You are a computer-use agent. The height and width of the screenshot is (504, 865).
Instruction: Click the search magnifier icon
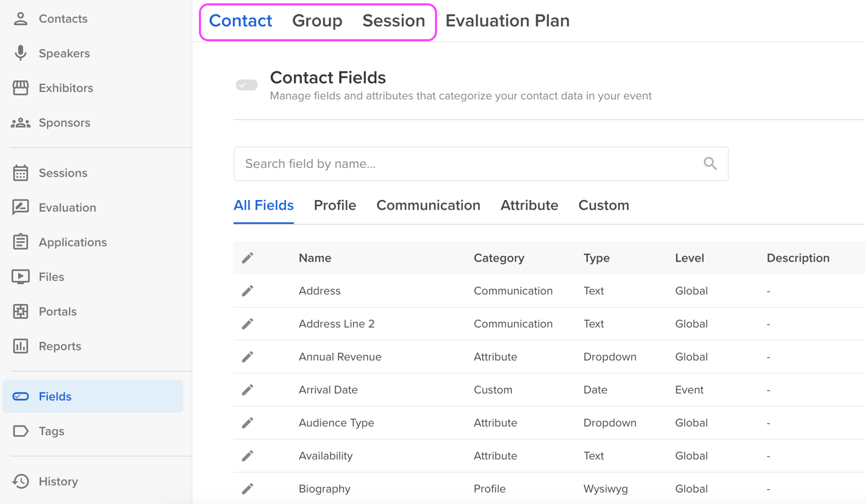point(710,164)
